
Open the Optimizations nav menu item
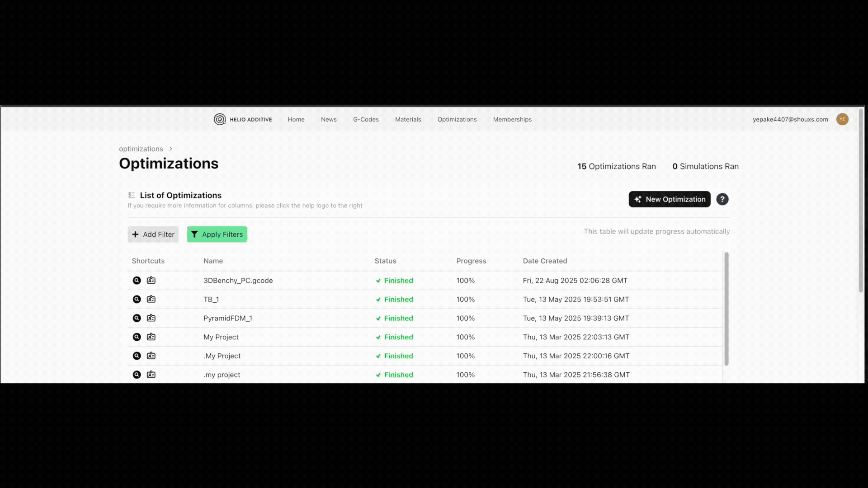click(x=457, y=119)
